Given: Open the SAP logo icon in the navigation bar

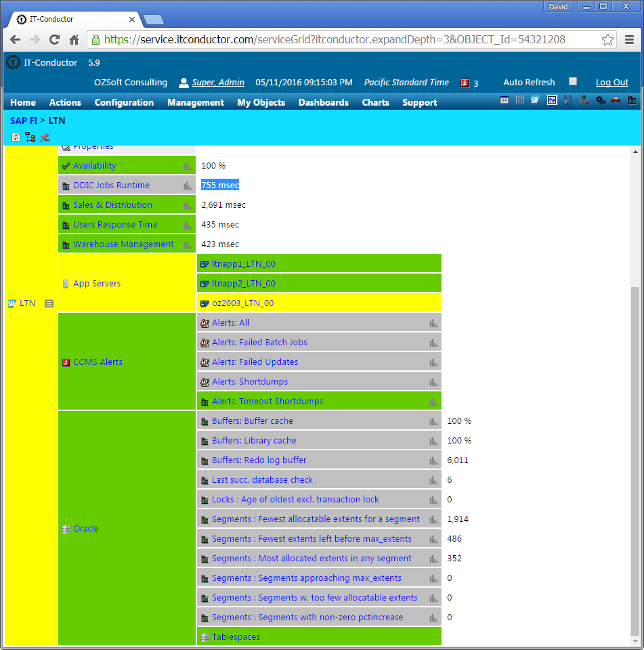Looking at the screenshot, I should click(x=535, y=100).
